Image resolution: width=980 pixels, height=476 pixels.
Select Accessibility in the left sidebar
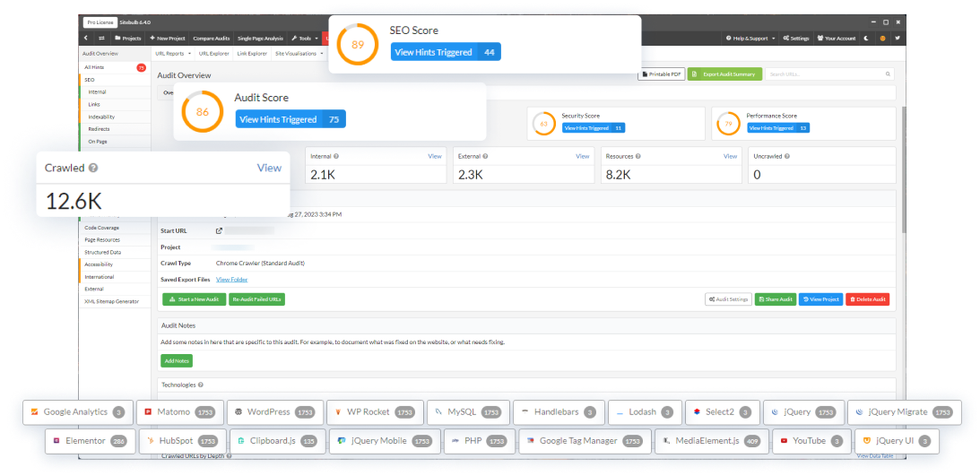[99, 264]
